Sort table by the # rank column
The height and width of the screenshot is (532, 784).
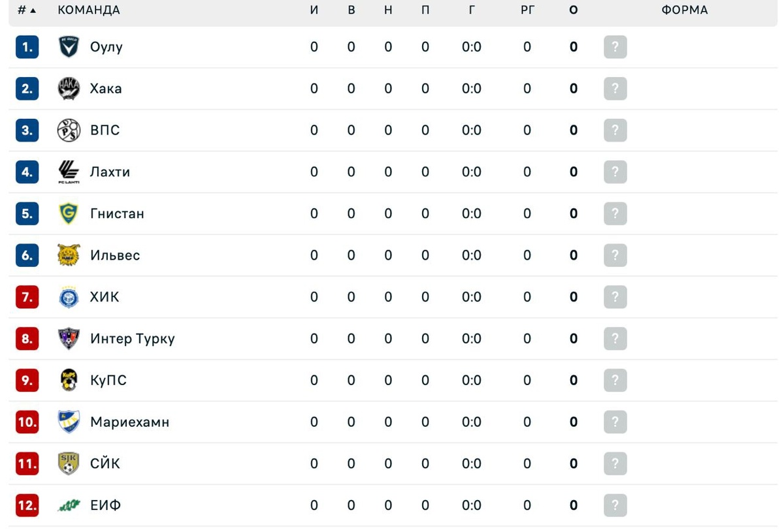pyautogui.click(x=26, y=10)
